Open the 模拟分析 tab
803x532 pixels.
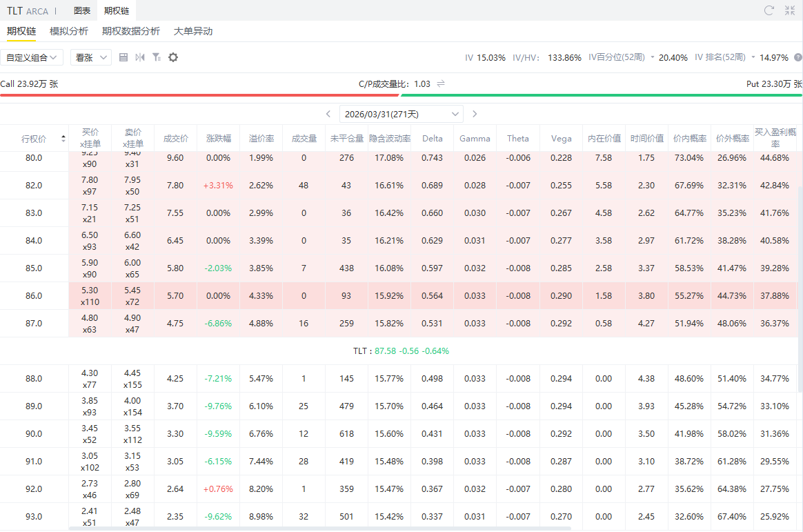pyautogui.click(x=69, y=31)
